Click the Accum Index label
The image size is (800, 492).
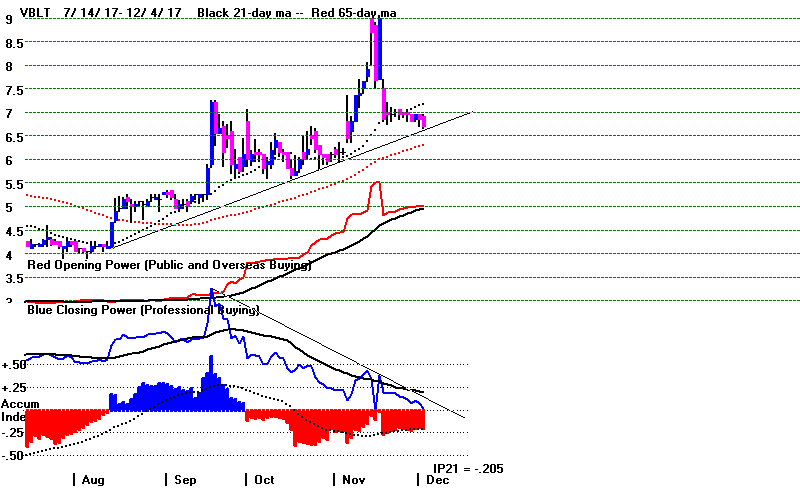click(13, 409)
